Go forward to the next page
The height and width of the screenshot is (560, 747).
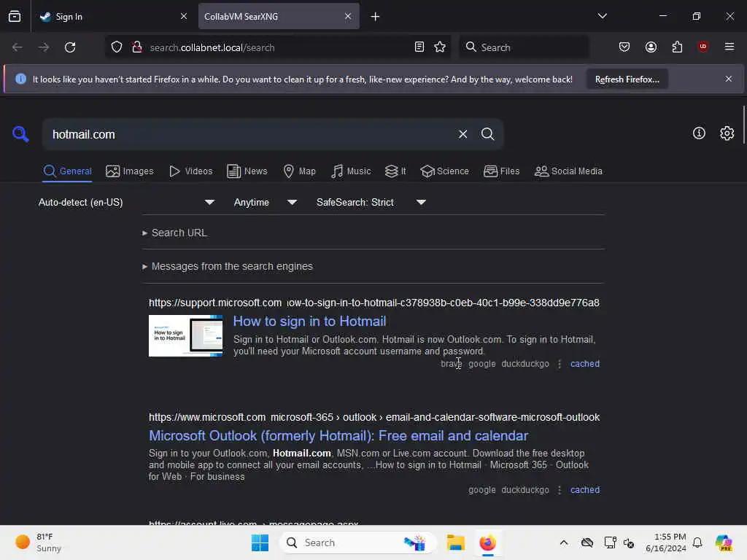pos(43,47)
